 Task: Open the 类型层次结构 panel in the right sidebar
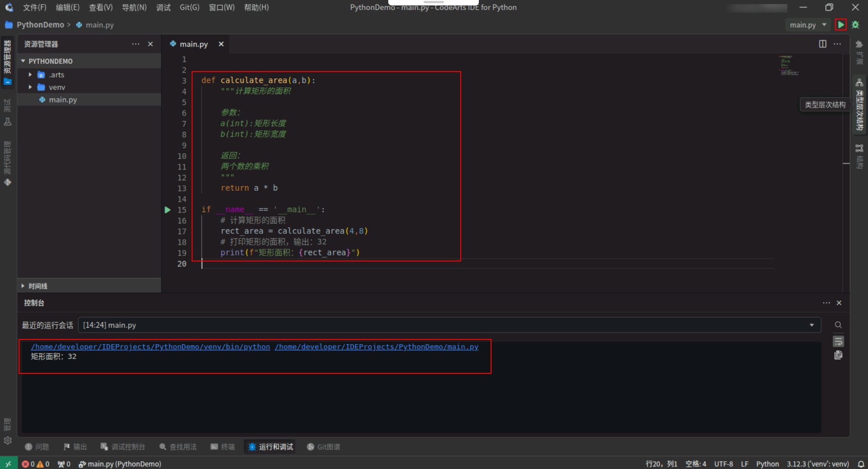click(859, 104)
